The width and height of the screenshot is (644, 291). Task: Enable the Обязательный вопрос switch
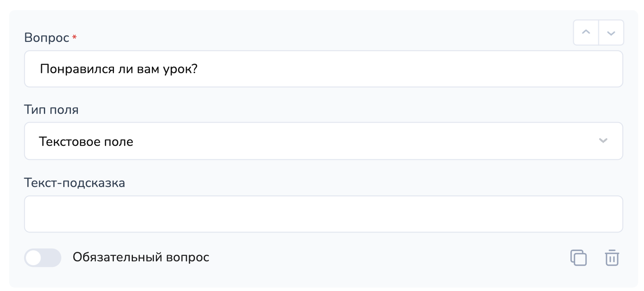pos(43,258)
